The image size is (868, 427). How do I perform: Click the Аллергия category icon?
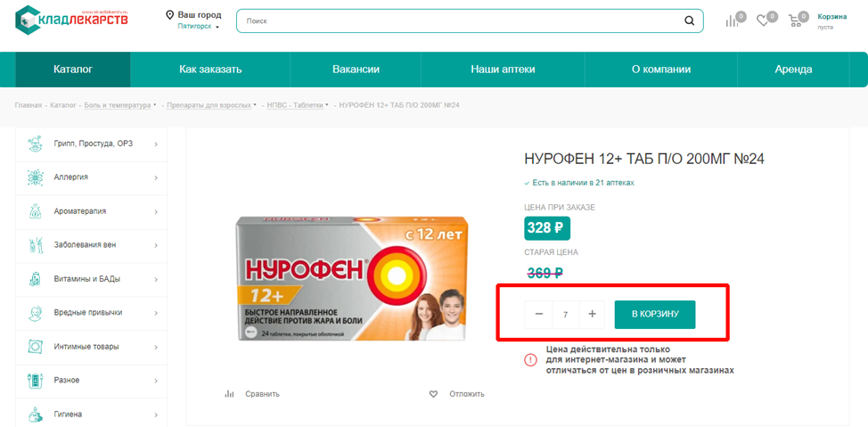pyautogui.click(x=36, y=177)
